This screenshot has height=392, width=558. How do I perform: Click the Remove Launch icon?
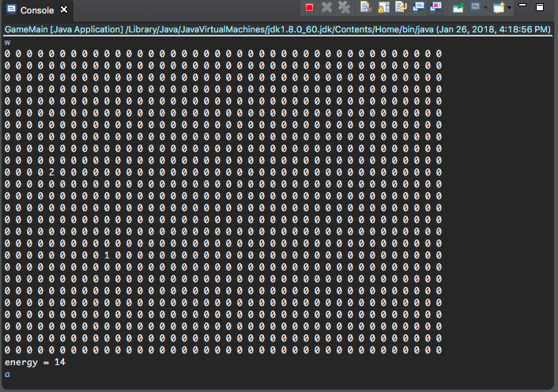coord(326,8)
